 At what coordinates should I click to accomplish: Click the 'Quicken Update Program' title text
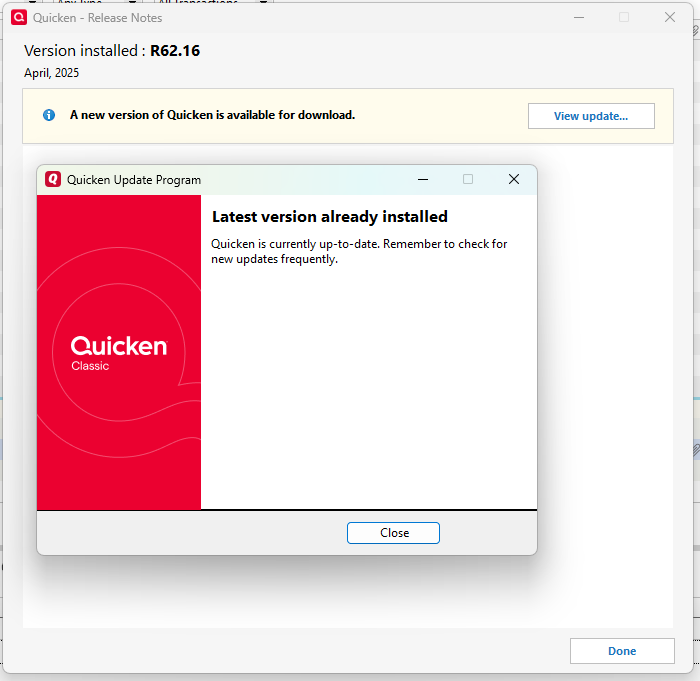coord(134,180)
